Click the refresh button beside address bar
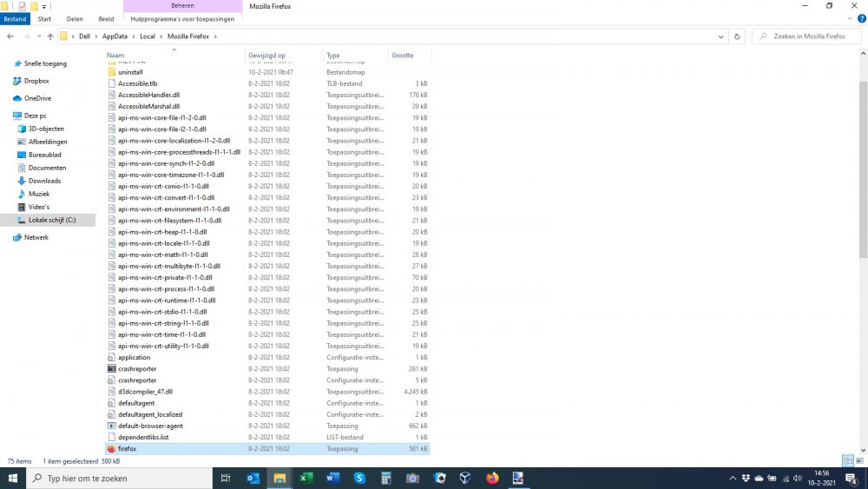Viewport: 868px width, 489px height. pyautogui.click(x=737, y=36)
